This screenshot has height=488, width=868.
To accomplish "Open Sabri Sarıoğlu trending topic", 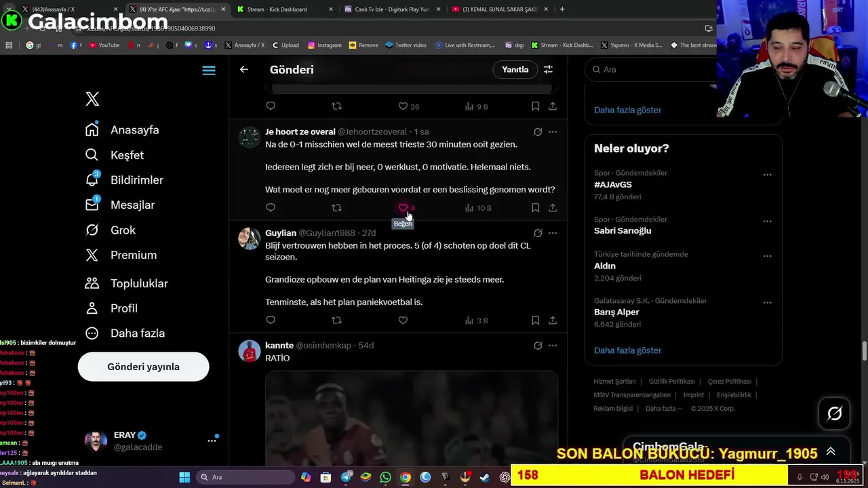I will 623,230.
